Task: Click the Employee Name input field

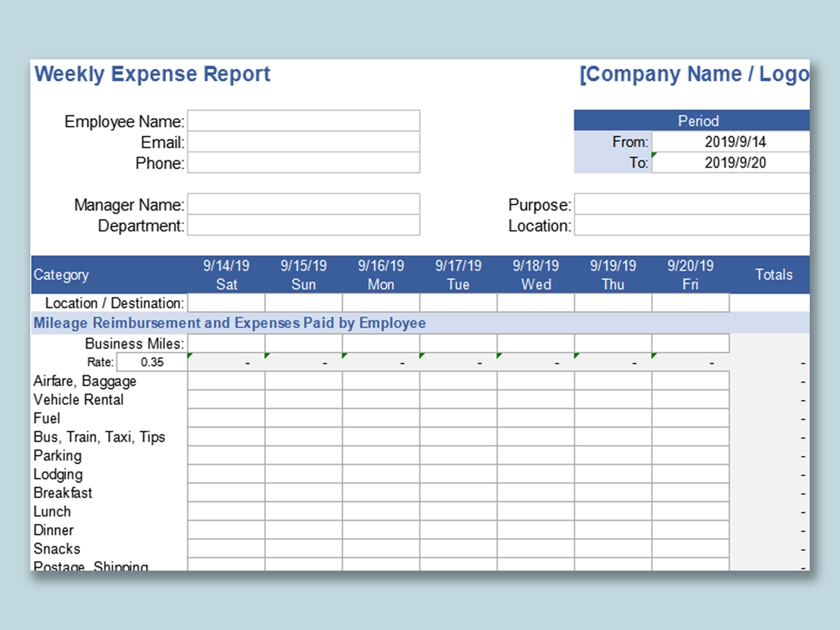Action: pos(304,121)
